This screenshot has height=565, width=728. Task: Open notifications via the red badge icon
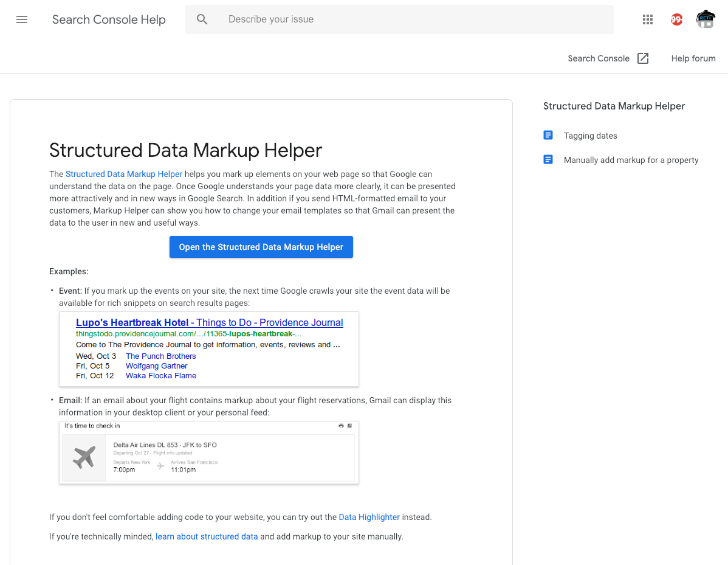[676, 19]
